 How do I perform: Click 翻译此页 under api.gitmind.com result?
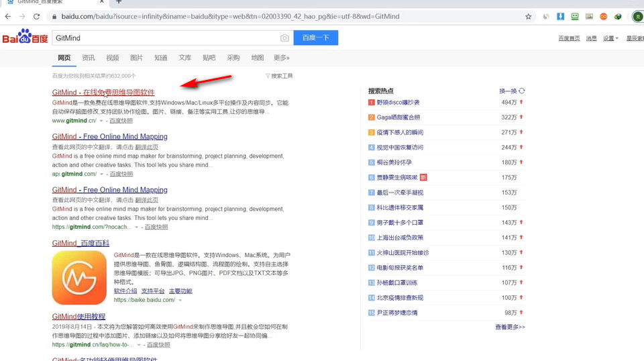(147, 147)
